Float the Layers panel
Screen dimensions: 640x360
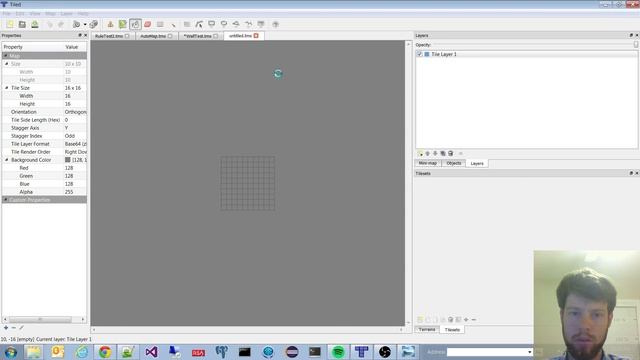[631, 36]
